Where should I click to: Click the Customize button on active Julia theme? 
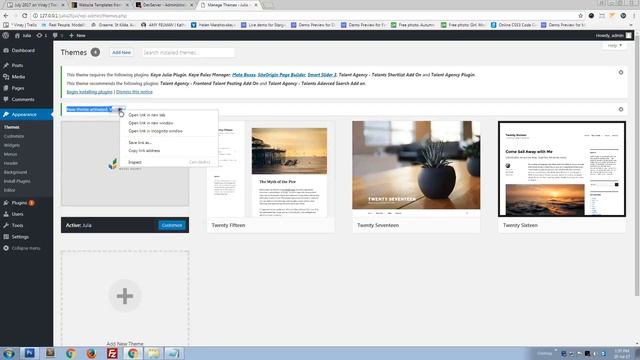coord(172,225)
